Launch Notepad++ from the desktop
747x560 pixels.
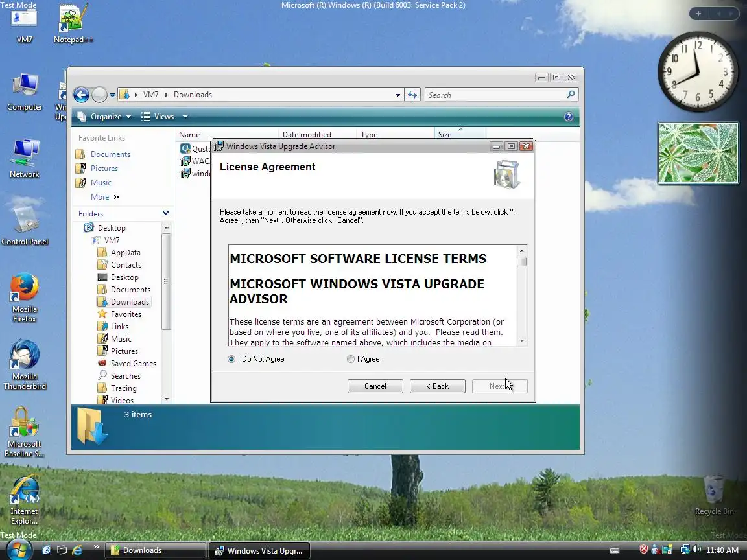point(73,25)
